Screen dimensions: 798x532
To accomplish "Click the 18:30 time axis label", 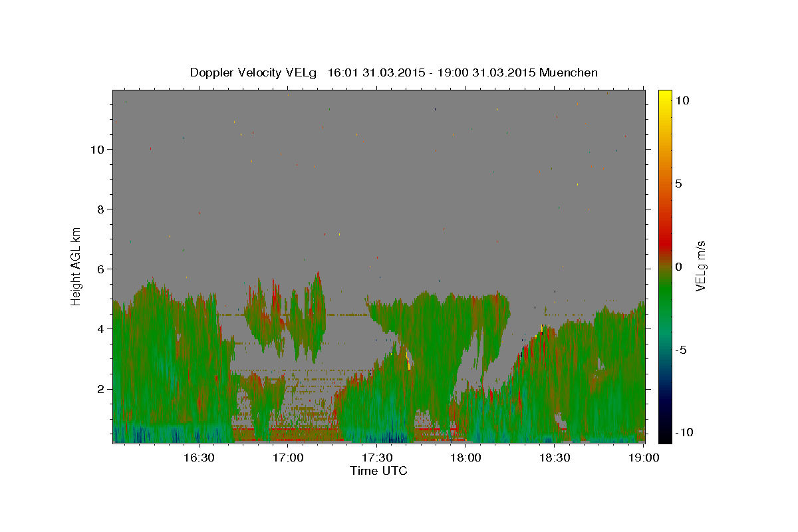I will (555, 458).
